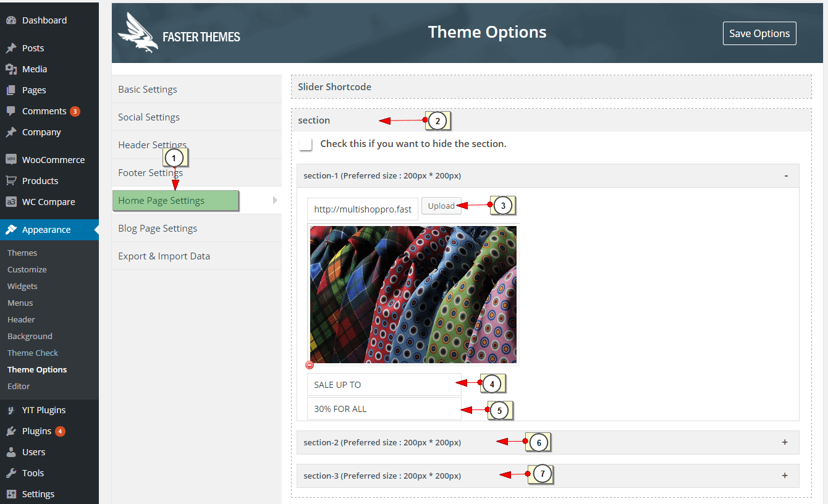The width and height of the screenshot is (828, 504).
Task: Click the WC Compare a3 icon
Action: point(11,202)
